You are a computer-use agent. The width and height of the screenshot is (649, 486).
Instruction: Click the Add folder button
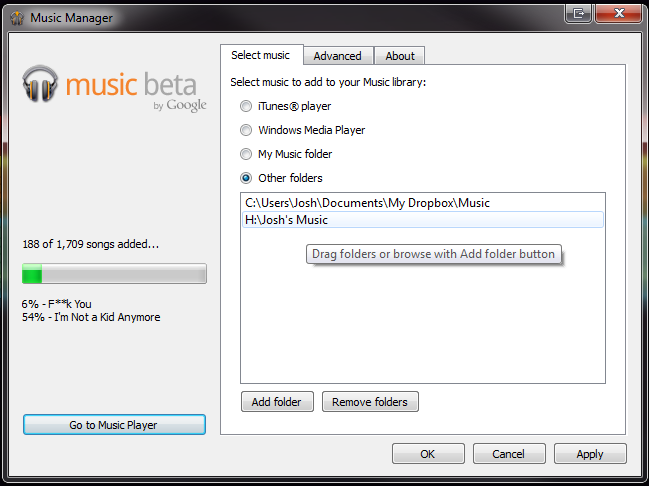click(x=277, y=402)
